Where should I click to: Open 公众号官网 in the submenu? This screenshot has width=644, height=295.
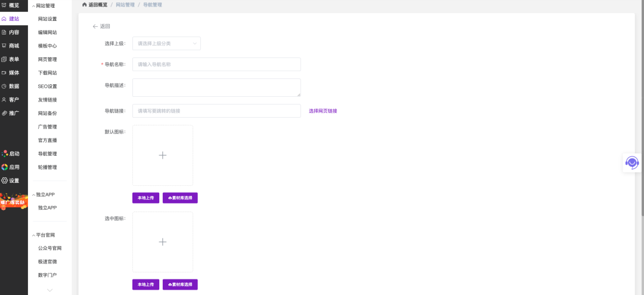(49, 248)
